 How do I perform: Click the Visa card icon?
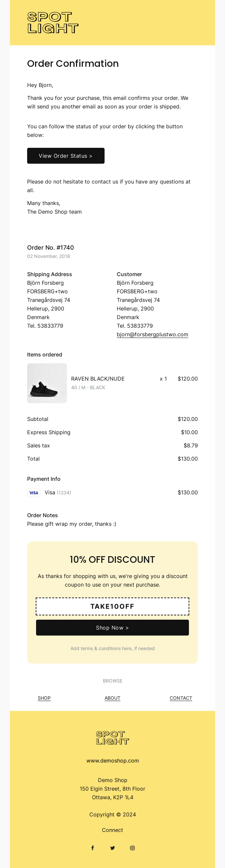(34, 493)
